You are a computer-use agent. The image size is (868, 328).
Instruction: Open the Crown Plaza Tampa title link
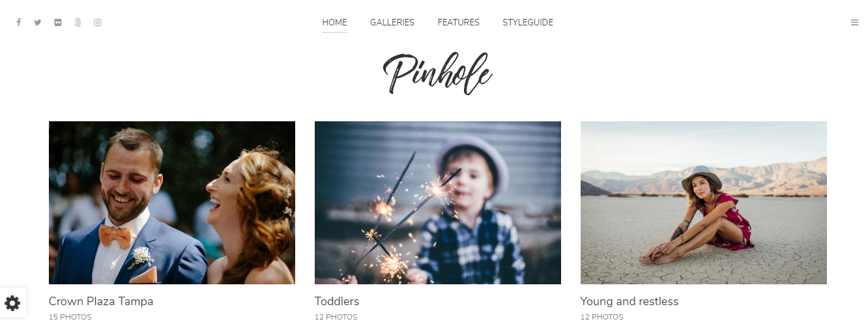(101, 301)
